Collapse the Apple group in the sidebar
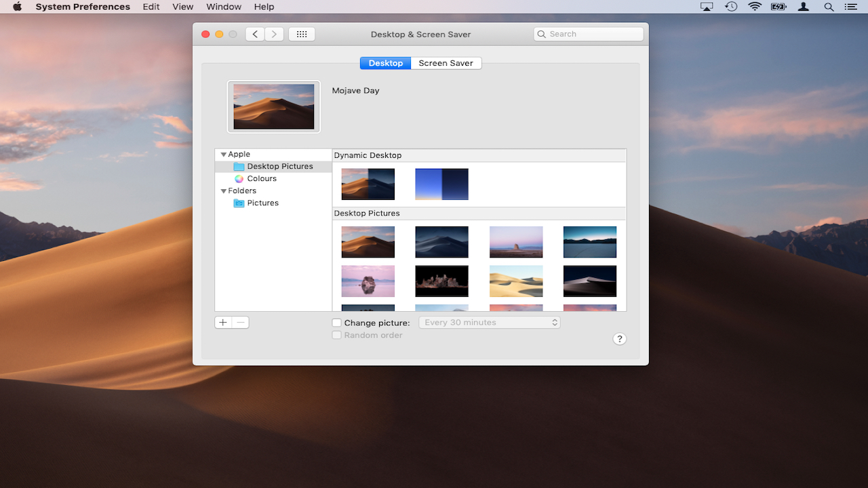 (x=224, y=155)
